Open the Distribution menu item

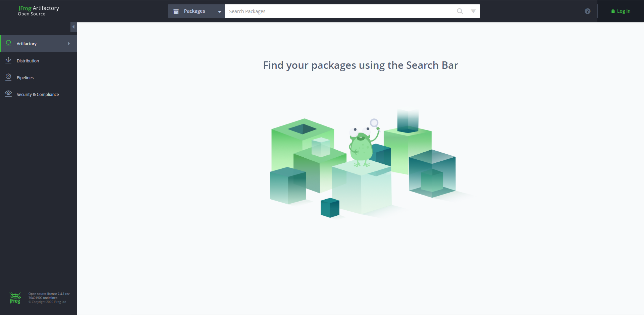39,61
